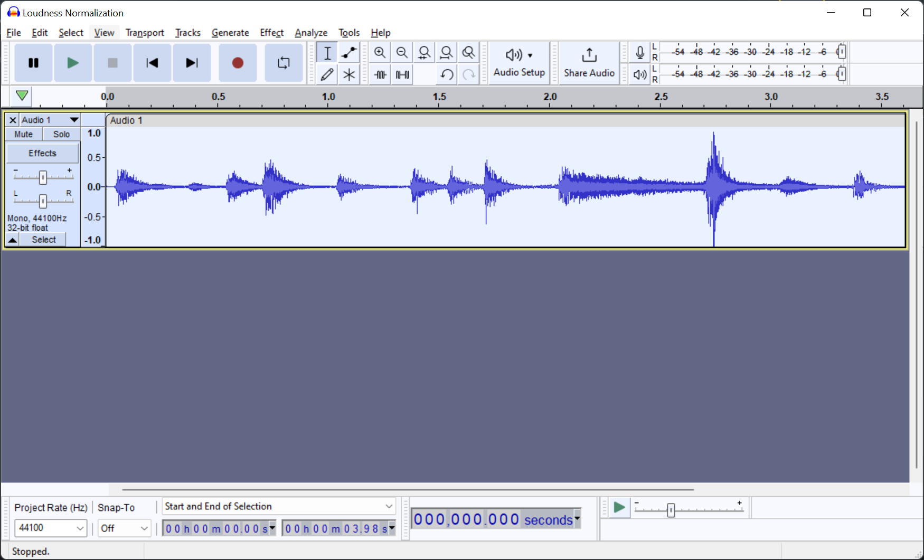Skip to Start of the track
924x560 pixels.
152,63
